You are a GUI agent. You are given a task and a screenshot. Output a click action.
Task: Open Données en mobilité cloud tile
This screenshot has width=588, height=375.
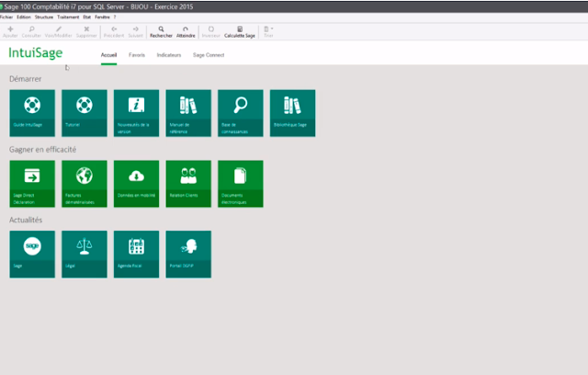point(137,184)
